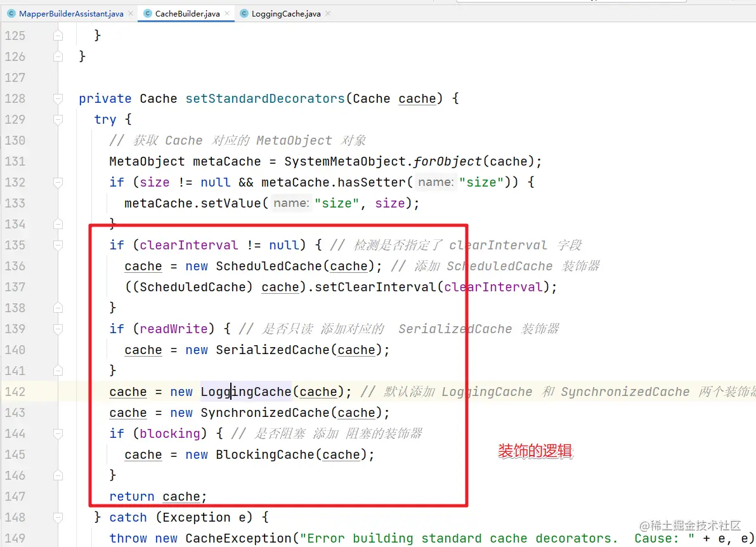Collapse the catch block at line 148
Screen dimensions: 756x547
click(x=58, y=518)
